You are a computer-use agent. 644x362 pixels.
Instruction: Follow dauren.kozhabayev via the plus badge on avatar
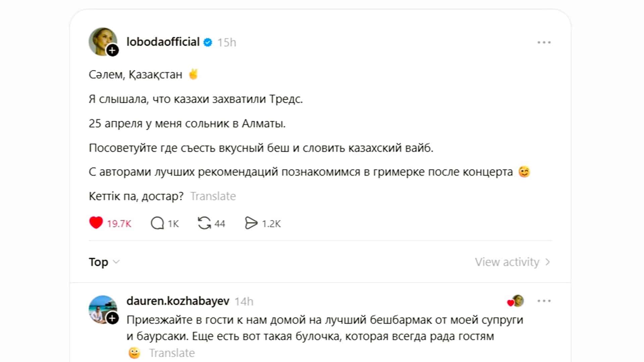pyautogui.click(x=112, y=318)
